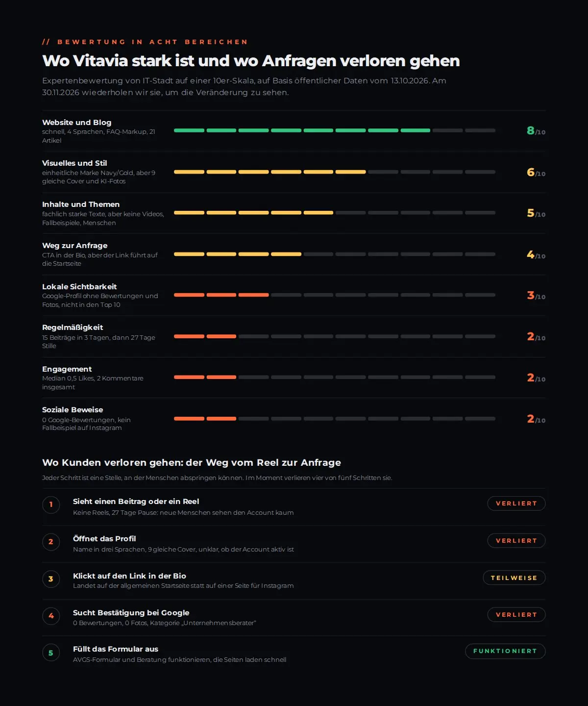Click the 8/10 Website und Blog score
588x706 pixels.
[536, 130]
